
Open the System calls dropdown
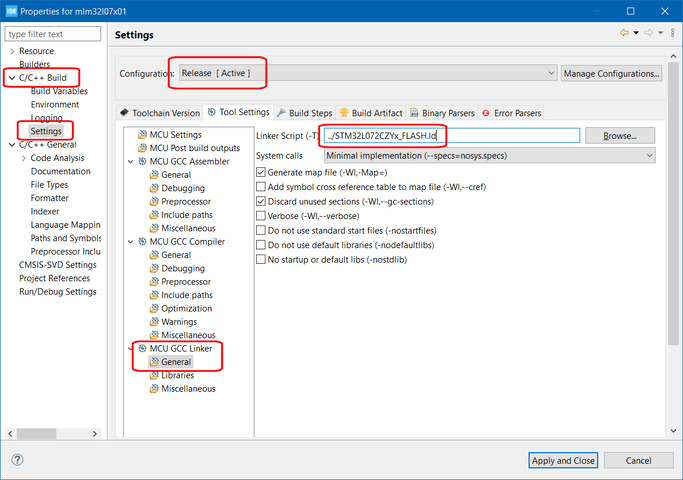[490, 155]
